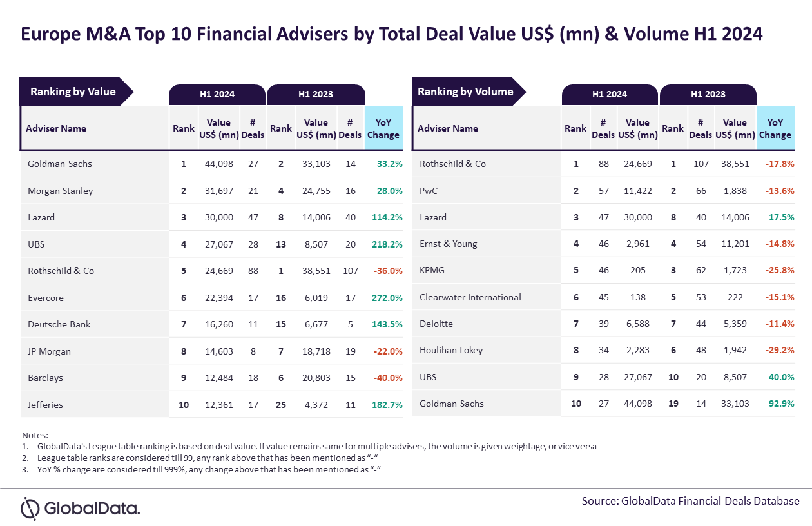Click the GlobalData Financial Deals Database source text
This screenshot has width=812, height=526.
tap(710, 501)
